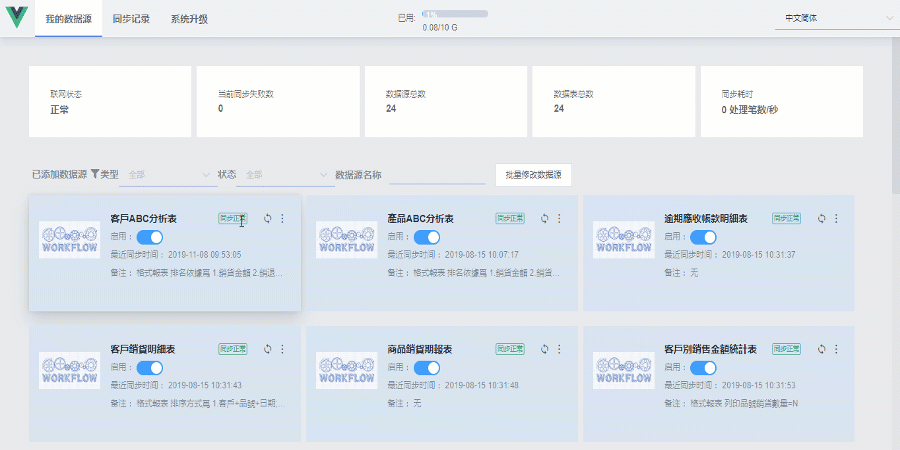Refresh sync for 客戶銷貨明細表 card
900x450 pixels.
267,349
